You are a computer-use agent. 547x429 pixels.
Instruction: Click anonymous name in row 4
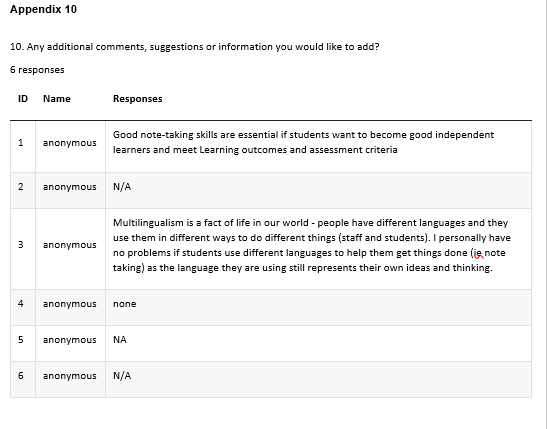(x=69, y=304)
